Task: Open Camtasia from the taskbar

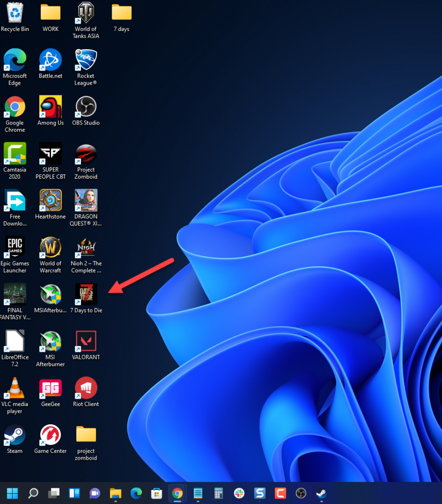Action: pyautogui.click(x=280, y=493)
